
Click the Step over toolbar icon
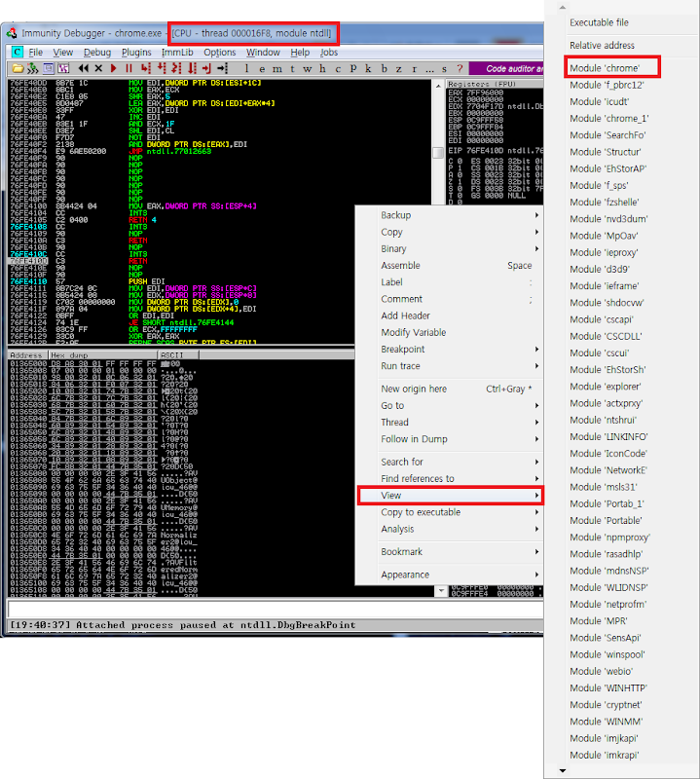click(x=162, y=68)
